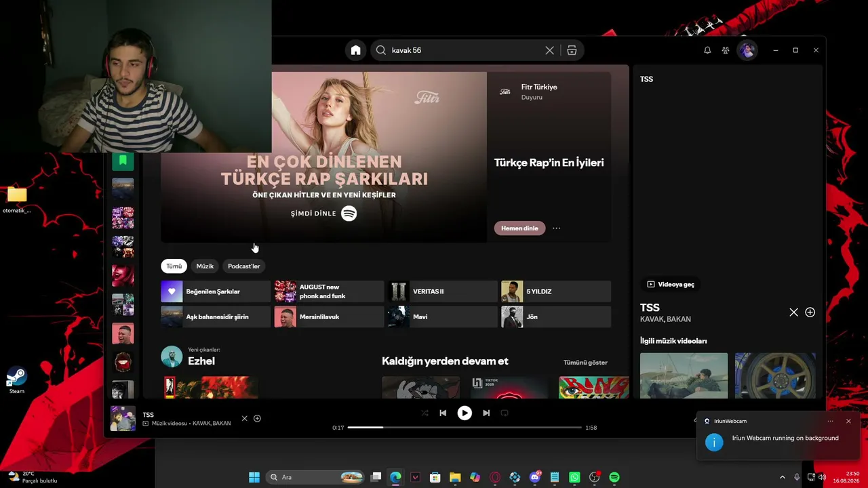Toggle shuffle in the playback controls
The image size is (868, 488).
[425, 413]
